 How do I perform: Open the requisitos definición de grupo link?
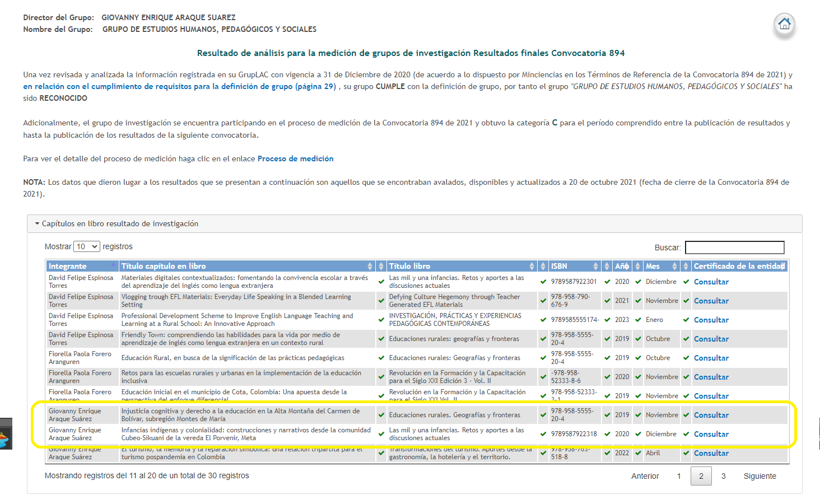(179, 86)
